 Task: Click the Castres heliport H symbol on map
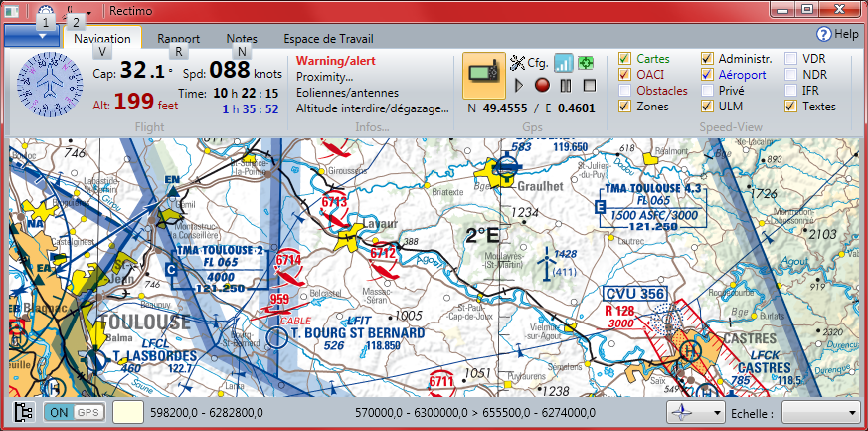pos(690,350)
